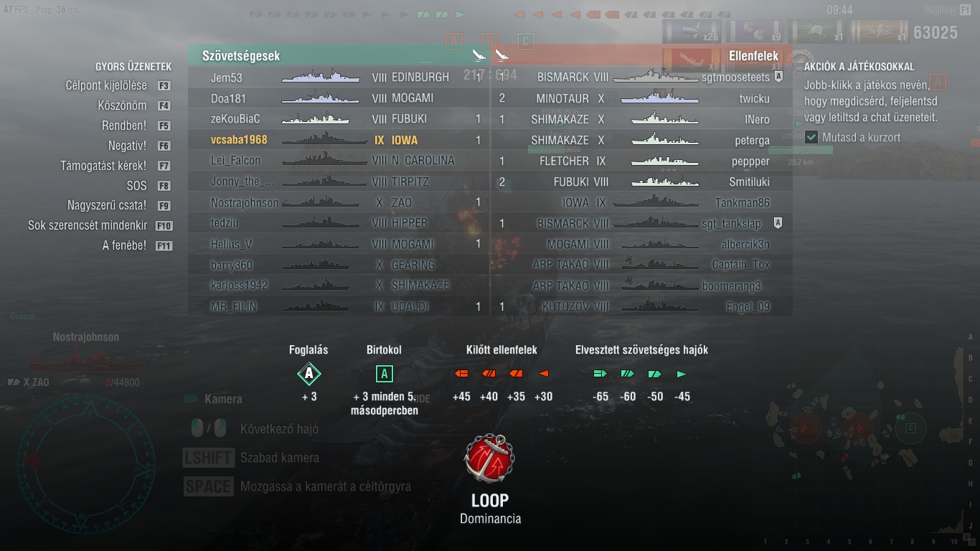980x551 pixels.
Task: Choose the Támogatást kérek! quick message
Action: coord(116,166)
